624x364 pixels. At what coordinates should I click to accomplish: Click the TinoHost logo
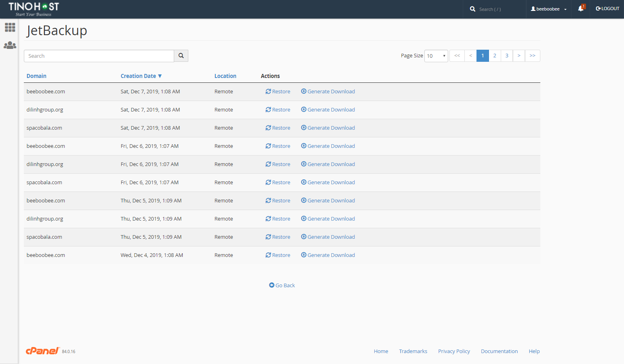coord(34,9)
